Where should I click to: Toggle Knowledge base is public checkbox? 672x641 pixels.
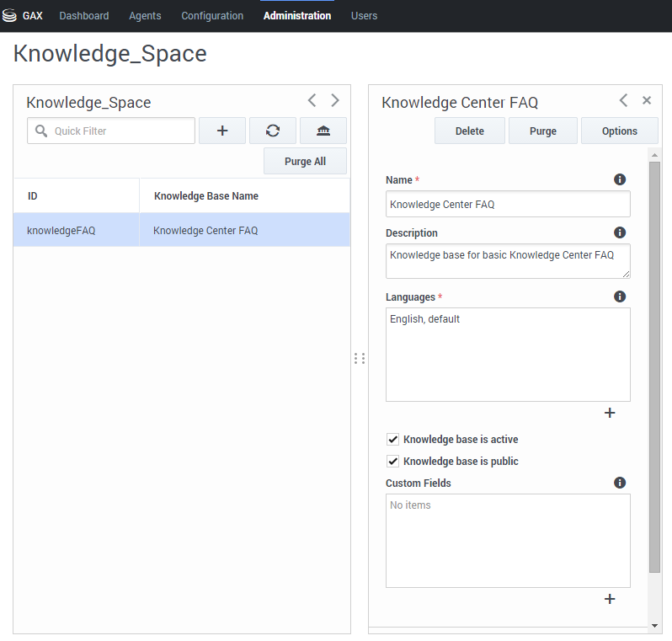coord(392,462)
